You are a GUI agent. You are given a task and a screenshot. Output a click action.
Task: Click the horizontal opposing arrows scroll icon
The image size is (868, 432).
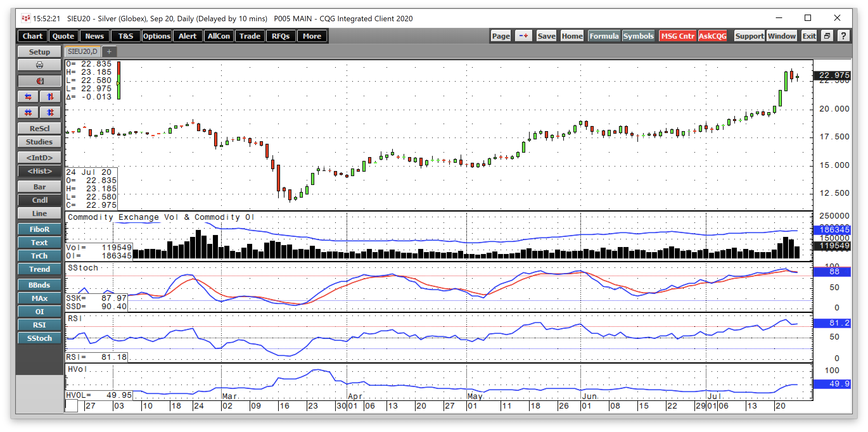click(28, 97)
